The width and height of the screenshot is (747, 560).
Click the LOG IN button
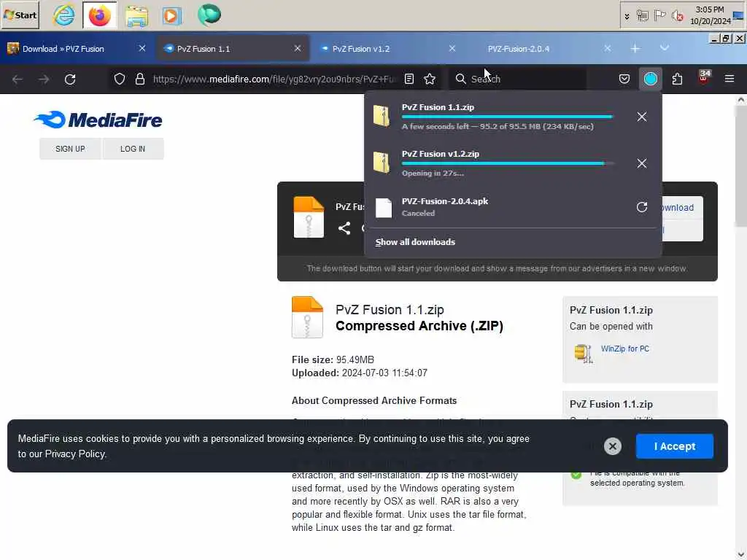[x=133, y=149]
